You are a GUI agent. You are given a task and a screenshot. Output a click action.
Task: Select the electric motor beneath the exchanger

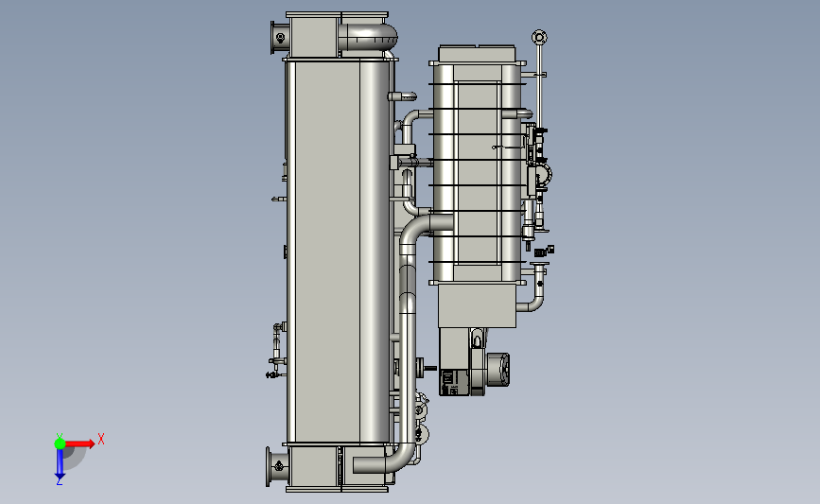(497, 370)
